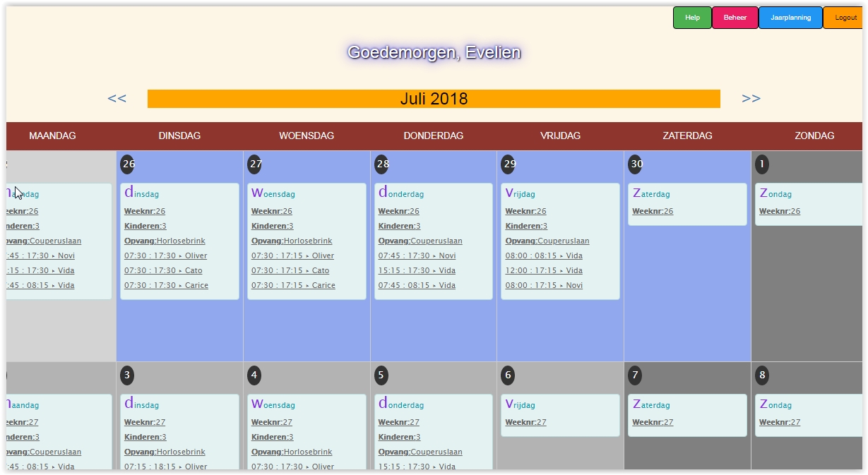Open the Jaarplanning year overview
Viewport: 868px width, 475px height.
pyautogui.click(x=790, y=18)
